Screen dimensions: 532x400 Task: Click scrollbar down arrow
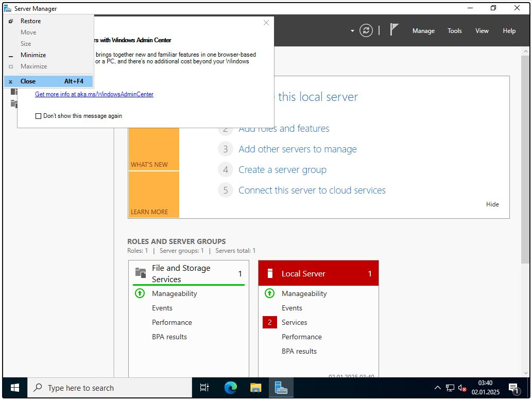tap(525, 373)
